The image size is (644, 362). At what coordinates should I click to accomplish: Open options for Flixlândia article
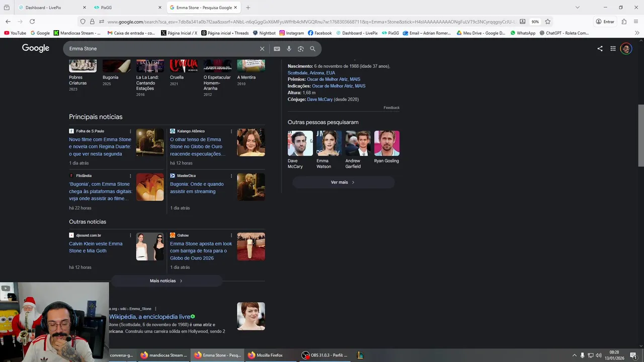click(130, 176)
